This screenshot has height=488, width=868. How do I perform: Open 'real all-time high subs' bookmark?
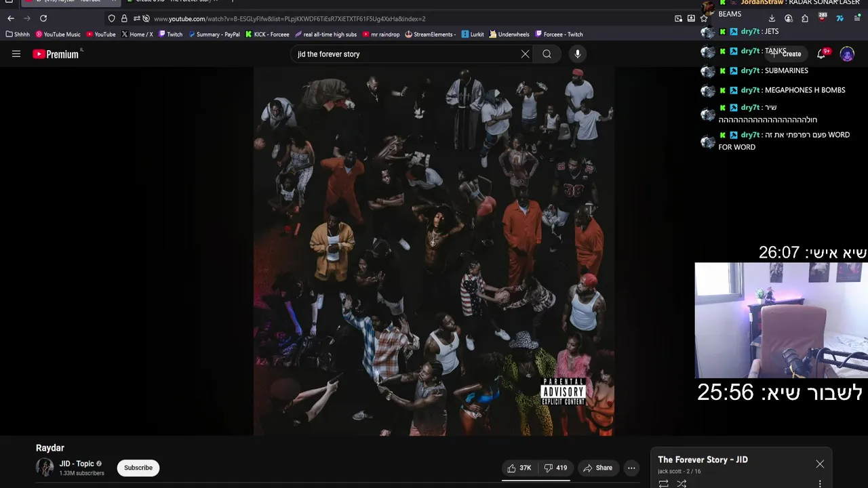click(x=326, y=34)
